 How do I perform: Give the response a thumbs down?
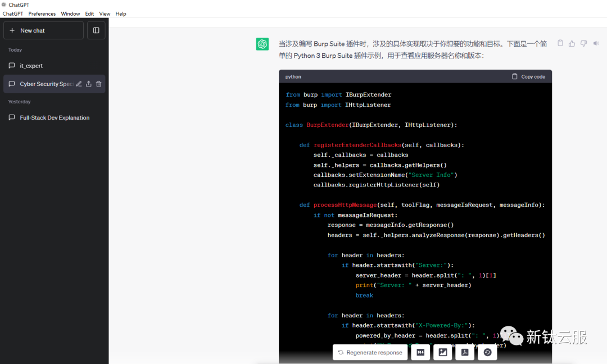click(x=584, y=43)
